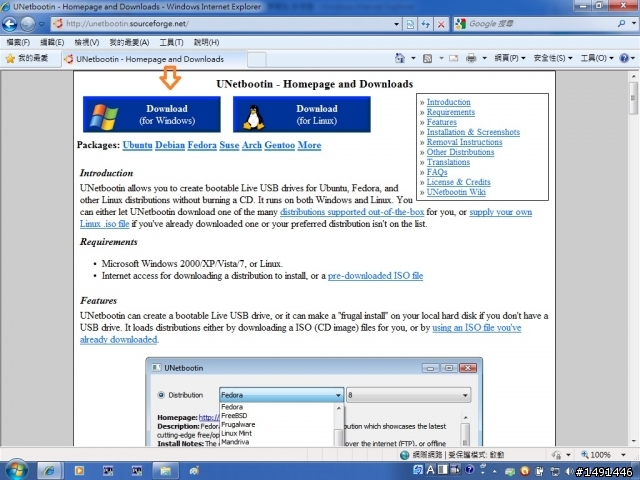Image resolution: width=640 pixels, height=480 pixels.
Task: Expand the Print options dropdown arrow
Action: pyautogui.click(x=484, y=58)
